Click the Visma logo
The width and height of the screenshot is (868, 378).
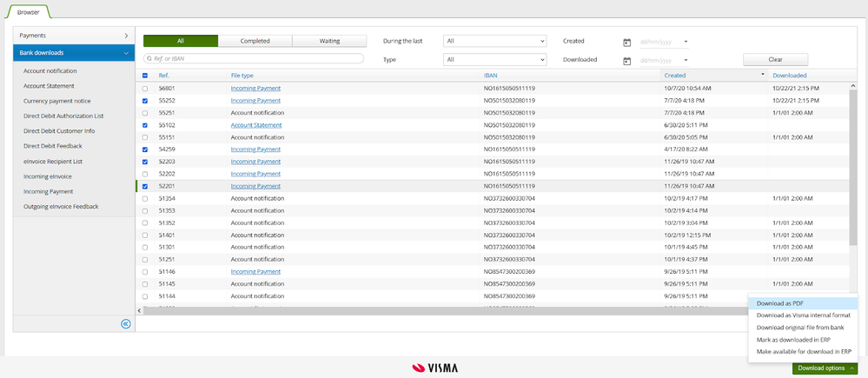tap(435, 368)
